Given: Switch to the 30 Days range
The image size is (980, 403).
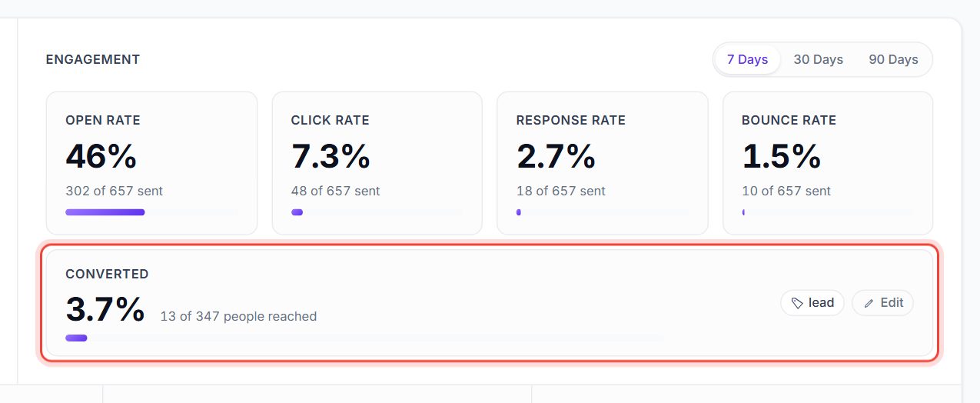Looking at the screenshot, I should 818,59.
